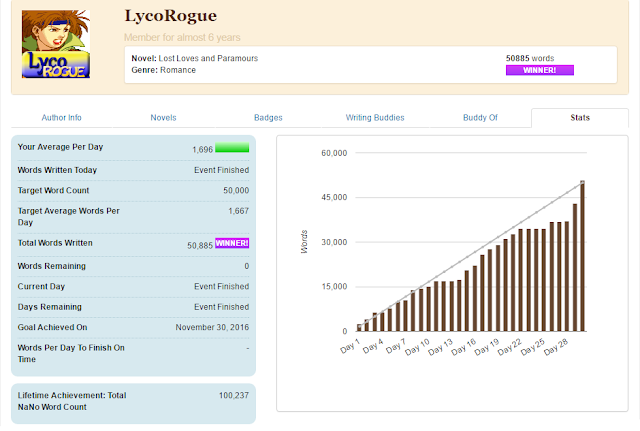Click the date 'November 30, 2016'
This screenshot has width=640, height=431.
point(212,327)
